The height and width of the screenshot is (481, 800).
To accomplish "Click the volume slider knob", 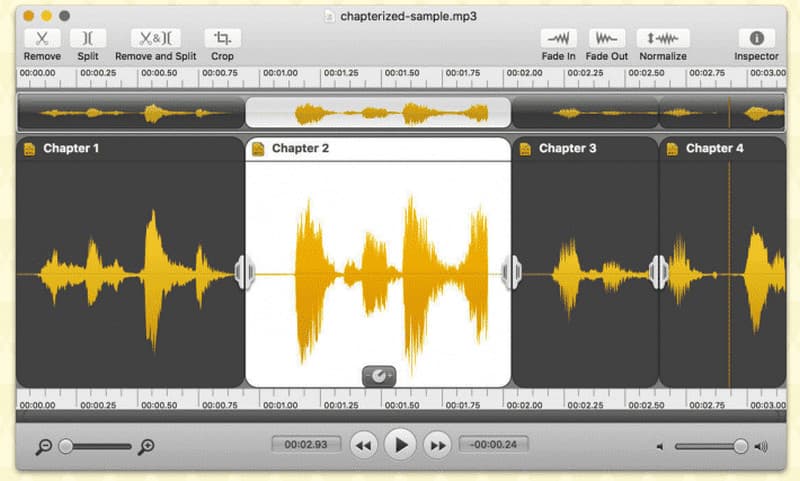I will [740, 446].
